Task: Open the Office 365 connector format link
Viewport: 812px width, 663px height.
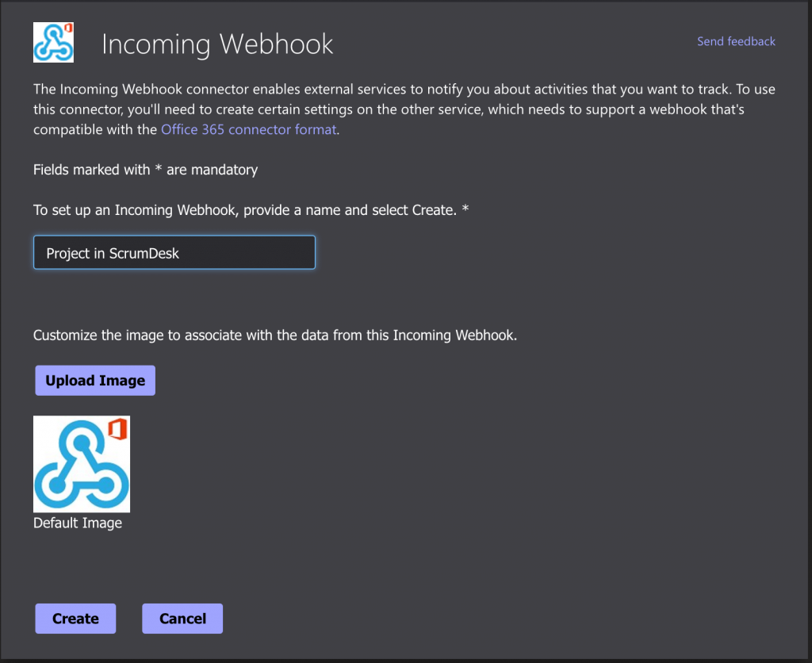Action: [x=248, y=129]
